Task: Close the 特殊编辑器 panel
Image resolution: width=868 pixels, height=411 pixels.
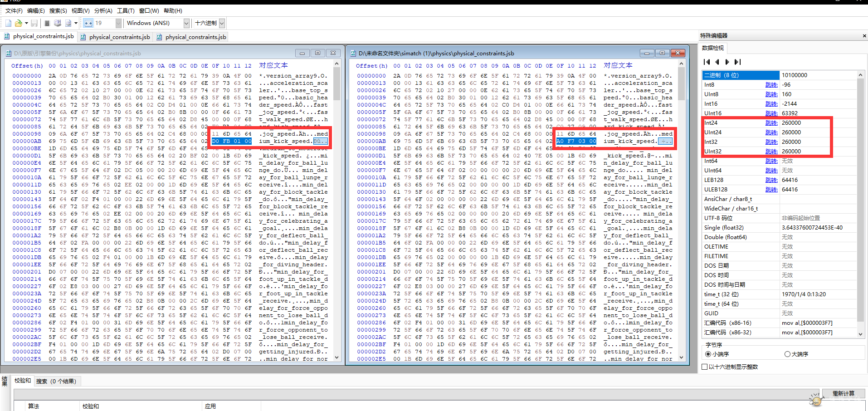Action: (864, 36)
